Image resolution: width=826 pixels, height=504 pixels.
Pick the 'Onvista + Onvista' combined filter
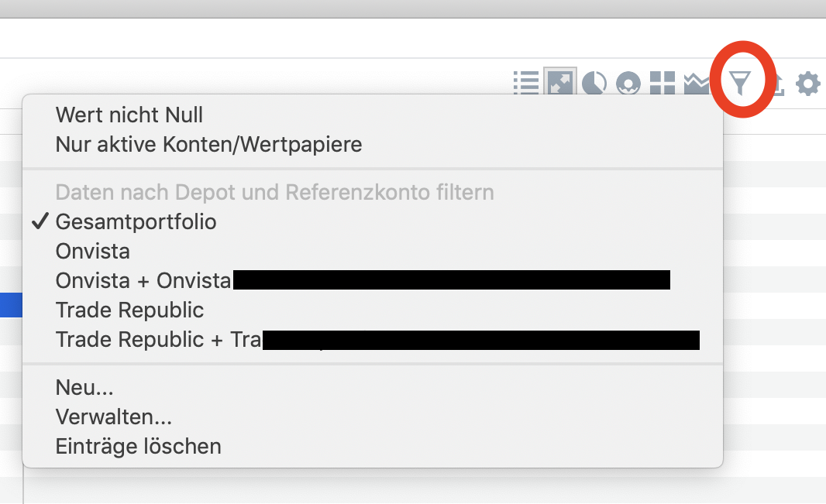tap(143, 280)
